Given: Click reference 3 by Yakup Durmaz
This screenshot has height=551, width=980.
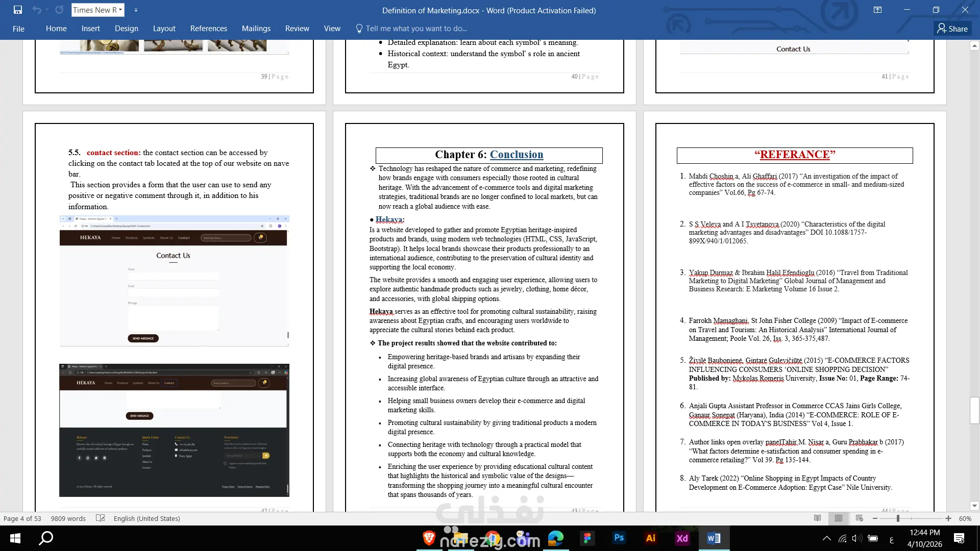Looking at the screenshot, I should click(794, 281).
